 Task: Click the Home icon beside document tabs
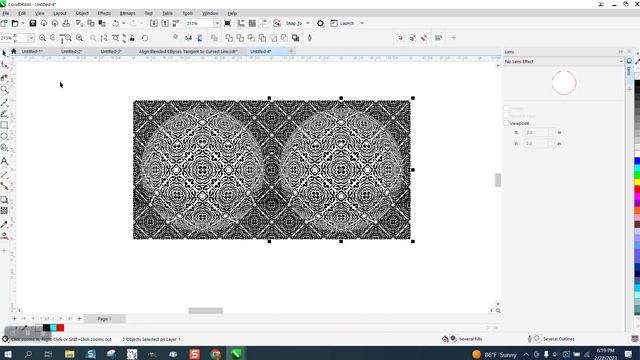tap(13, 51)
